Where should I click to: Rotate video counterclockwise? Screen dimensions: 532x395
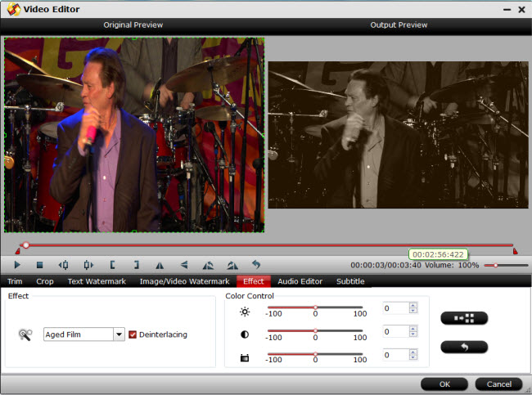(208, 265)
